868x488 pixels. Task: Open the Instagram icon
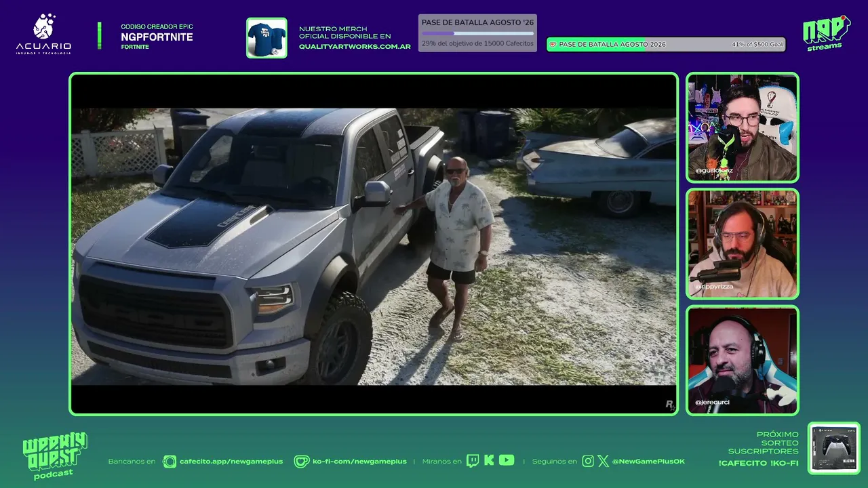pyautogui.click(x=588, y=462)
